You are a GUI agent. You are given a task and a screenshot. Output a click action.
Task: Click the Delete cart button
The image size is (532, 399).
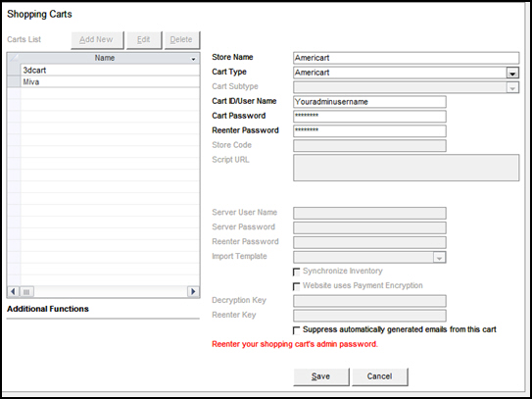point(181,40)
